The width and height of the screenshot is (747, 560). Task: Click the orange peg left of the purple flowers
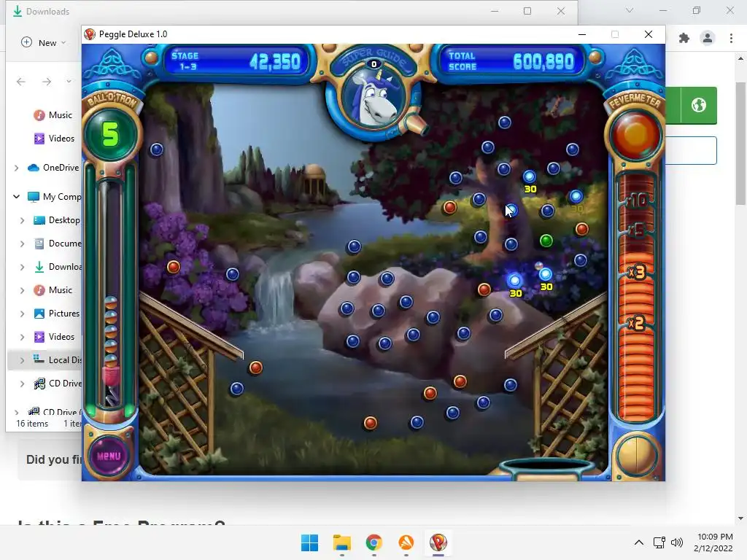click(174, 267)
